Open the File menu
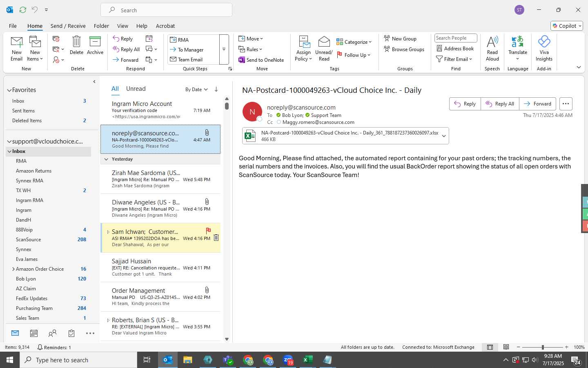Viewport: 588px width, 368px height. (x=13, y=26)
